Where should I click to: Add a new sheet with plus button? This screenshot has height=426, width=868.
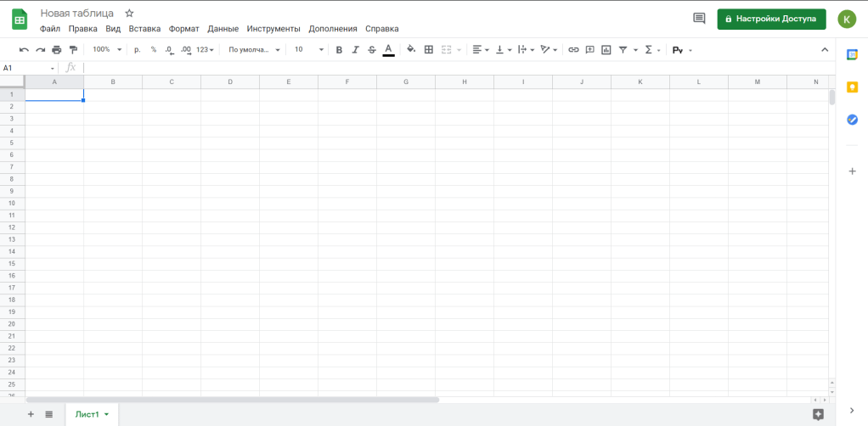click(x=31, y=414)
